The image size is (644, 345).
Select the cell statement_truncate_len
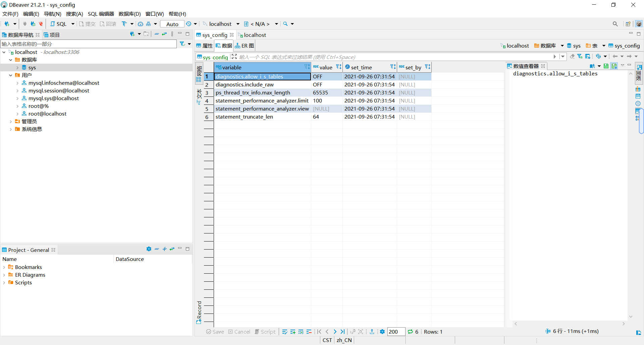(x=262, y=117)
